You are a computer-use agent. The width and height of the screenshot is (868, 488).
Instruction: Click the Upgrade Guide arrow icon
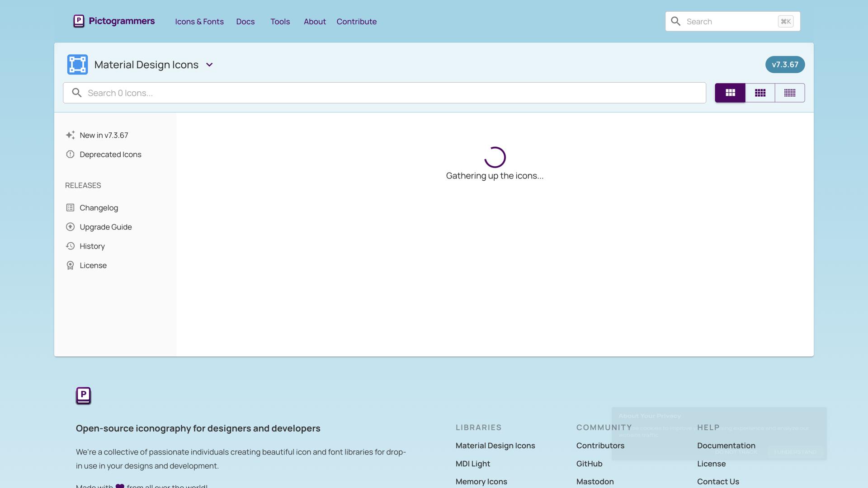pos(70,227)
